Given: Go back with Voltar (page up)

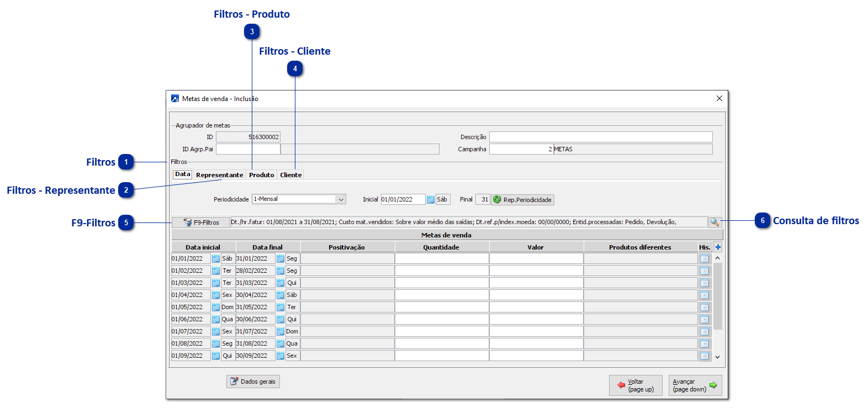Looking at the screenshot, I should coord(636,385).
